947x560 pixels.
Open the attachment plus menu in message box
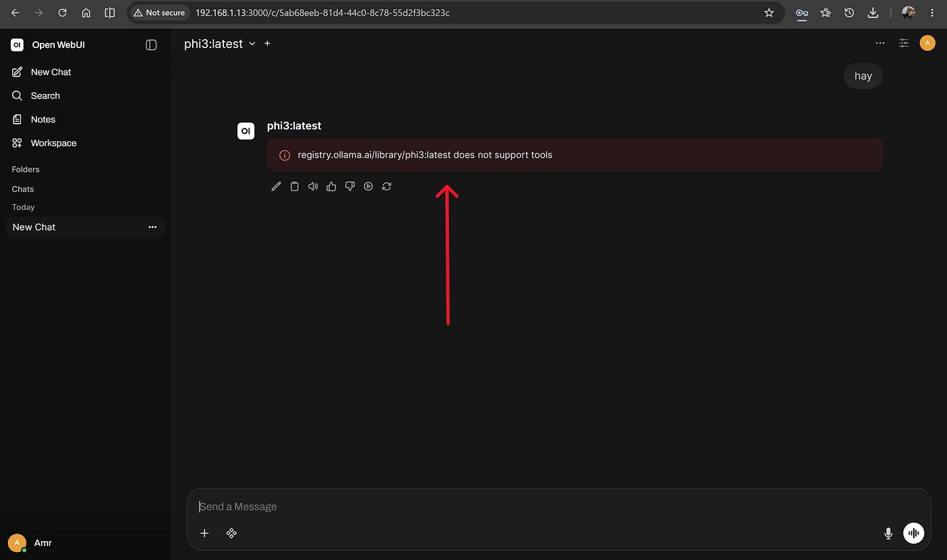tap(204, 533)
